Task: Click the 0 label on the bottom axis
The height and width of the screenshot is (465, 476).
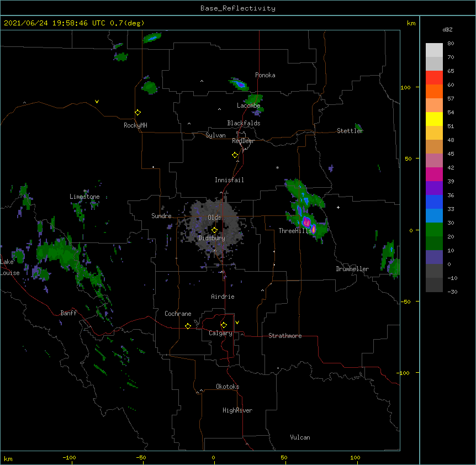Action: 213,457
